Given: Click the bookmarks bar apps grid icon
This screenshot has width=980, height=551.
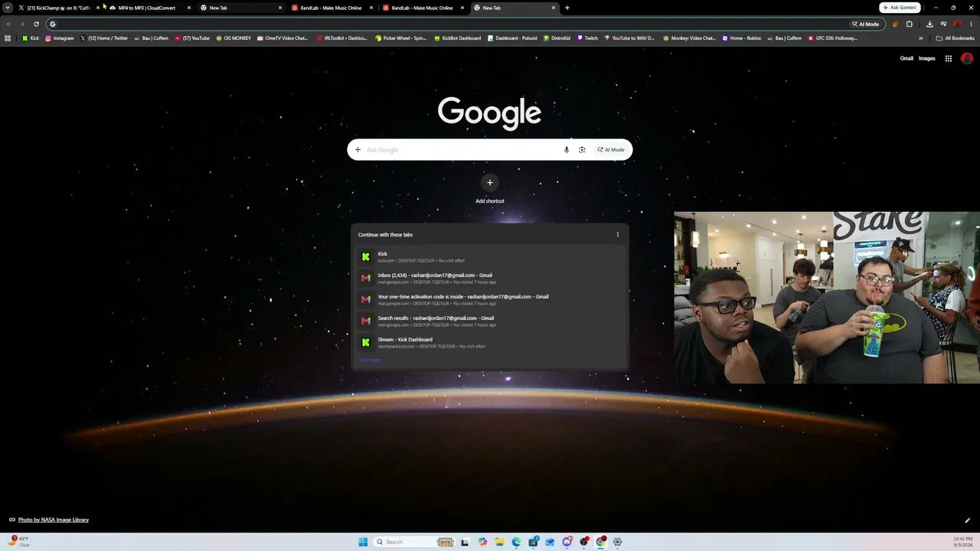Looking at the screenshot, I should (x=8, y=38).
